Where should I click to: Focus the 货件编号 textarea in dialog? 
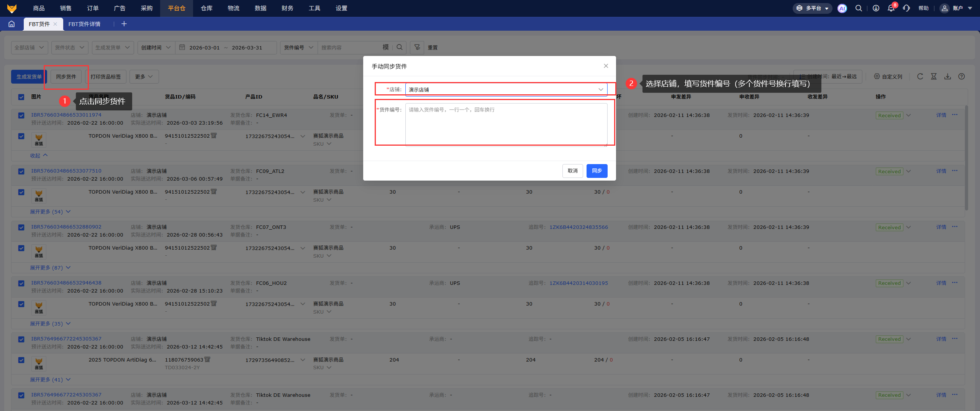506,125
